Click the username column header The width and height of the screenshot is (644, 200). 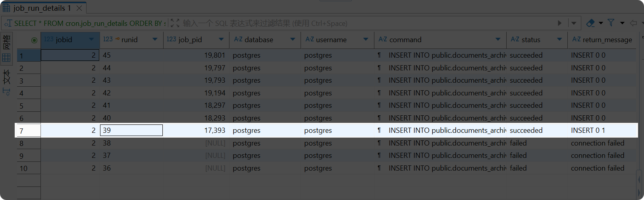click(331, 40)
